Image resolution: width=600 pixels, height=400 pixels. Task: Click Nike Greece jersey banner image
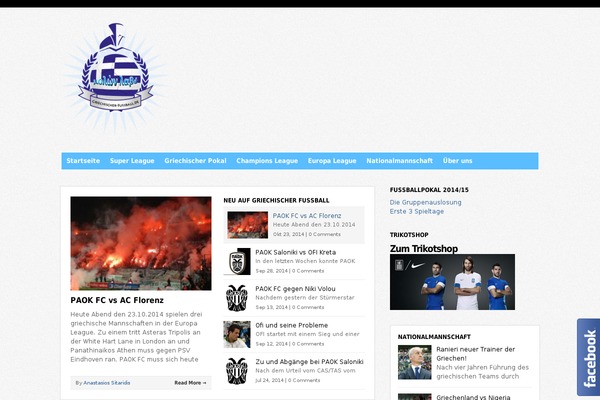click(452, 282)
